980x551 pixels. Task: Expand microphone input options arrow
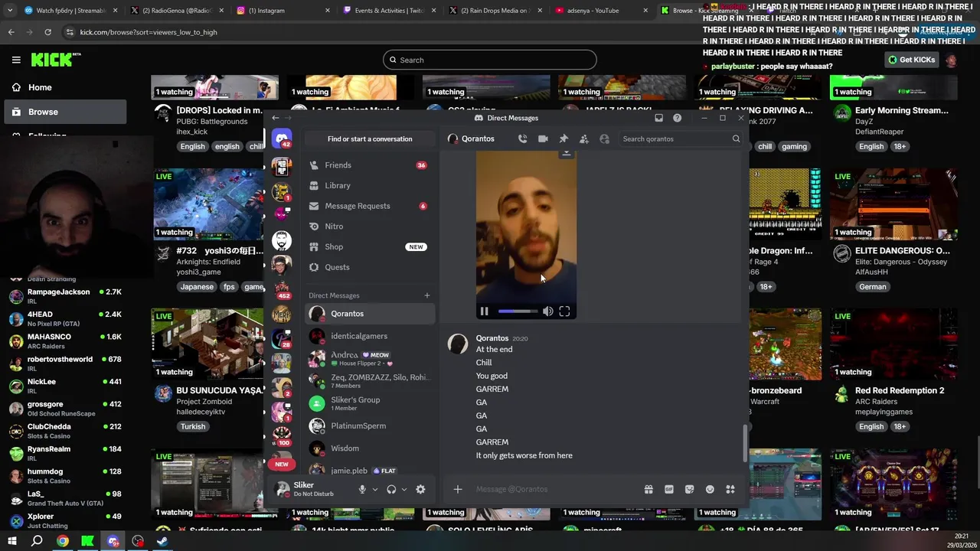tap(374, 489)
